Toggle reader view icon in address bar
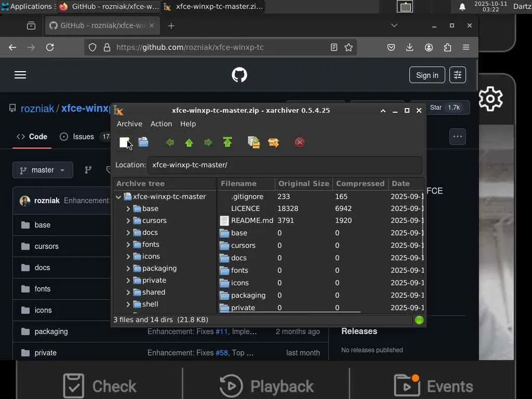 point(334,47)
